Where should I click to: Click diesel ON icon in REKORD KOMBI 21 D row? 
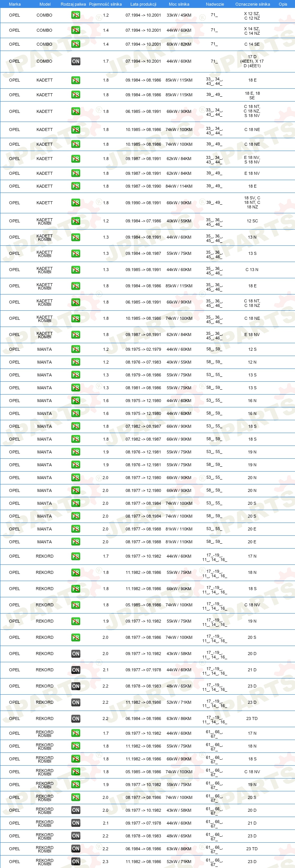tap(76, 823)
